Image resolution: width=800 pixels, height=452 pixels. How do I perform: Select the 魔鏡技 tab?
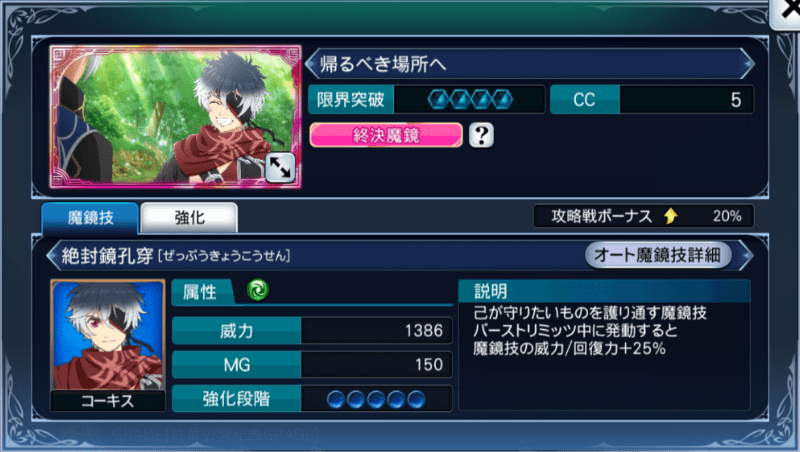pos(90,218)
